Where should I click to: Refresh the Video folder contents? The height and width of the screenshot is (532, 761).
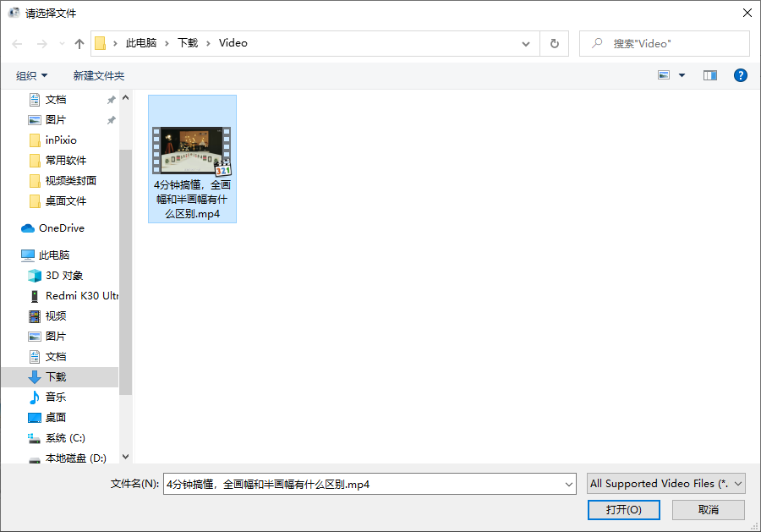[555, 42]
